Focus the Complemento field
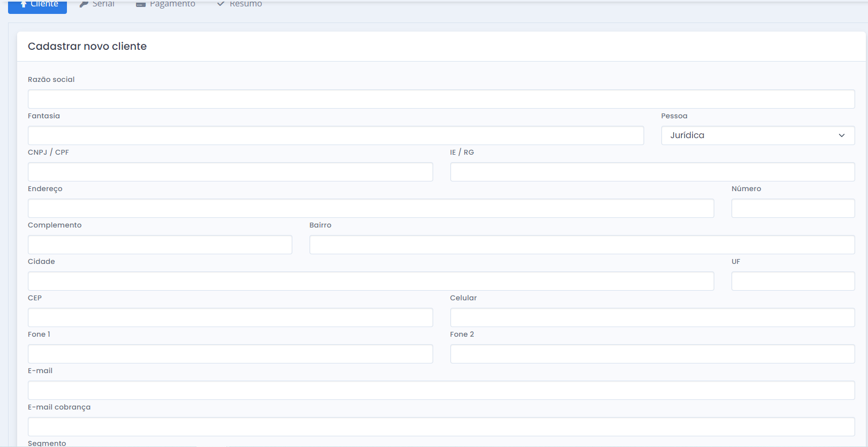Image resolution: width=868 pixels, height=447 pixels. [160, 245]
